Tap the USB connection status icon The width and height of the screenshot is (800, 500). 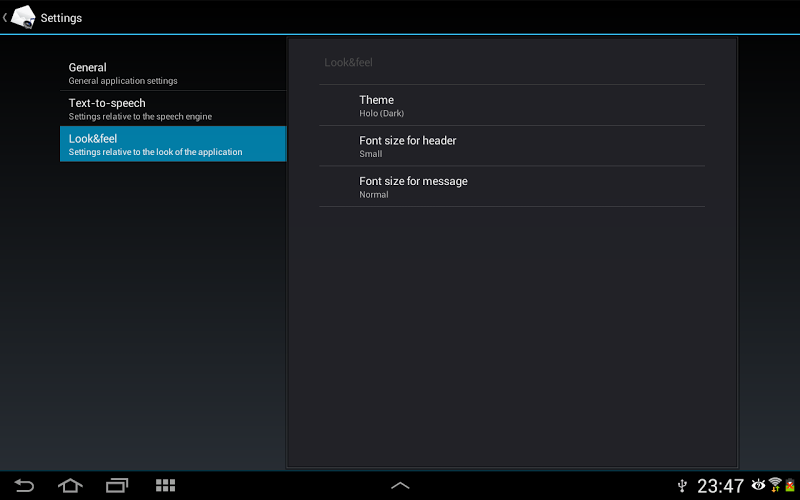click(x=682, y=486)
